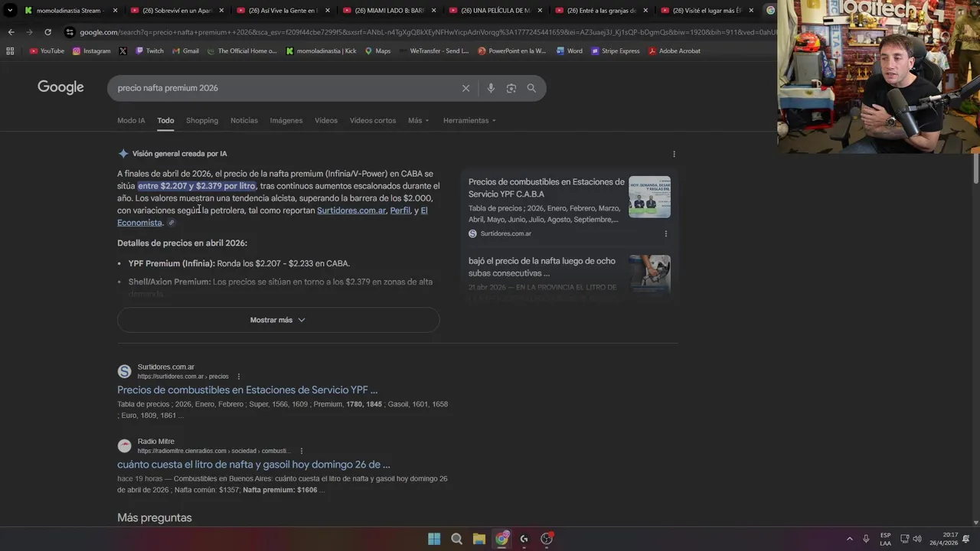
Task: Open the apps grid icon in bookmarks bar
Action: (x=10, y=51)
